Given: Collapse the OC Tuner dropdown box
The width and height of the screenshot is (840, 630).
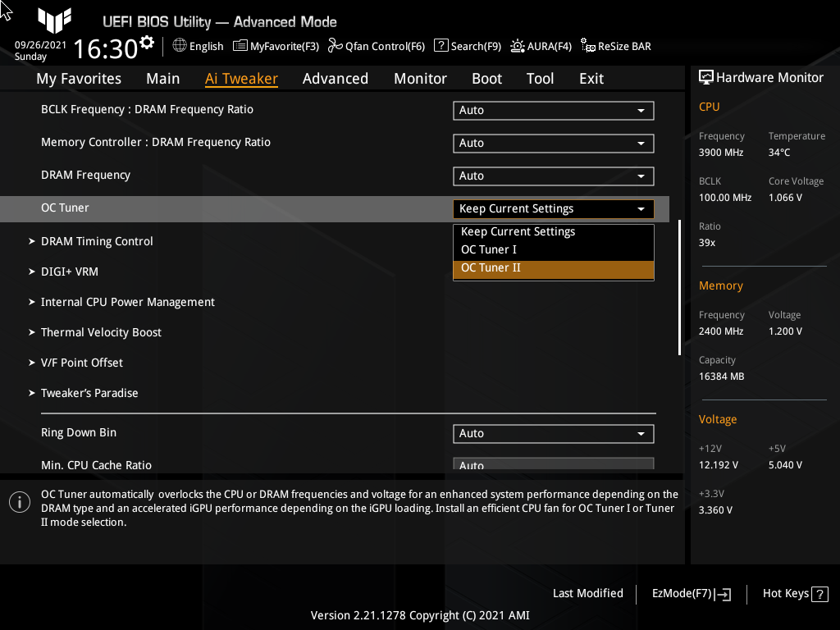Looking at the screenshot, I should (x=554, y=209).
